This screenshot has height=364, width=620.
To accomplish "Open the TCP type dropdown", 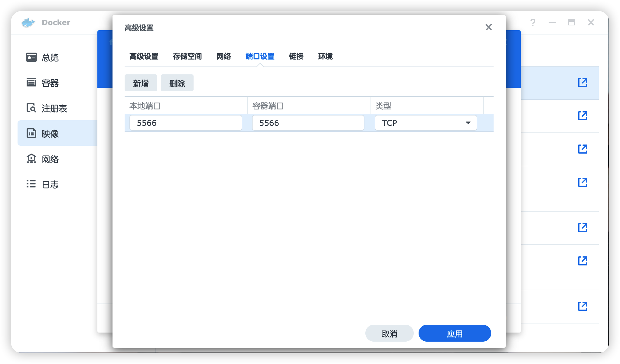I will click(426, 123).
